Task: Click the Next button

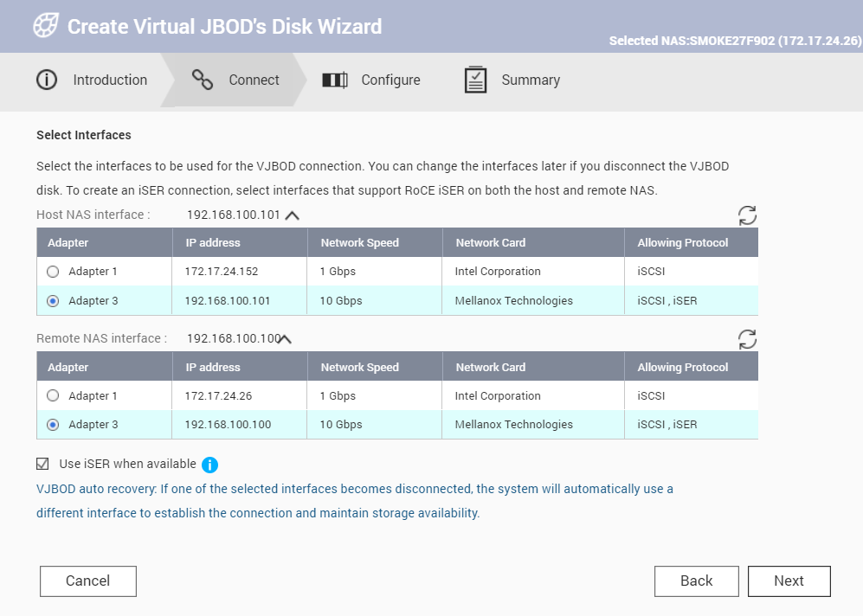Action: coord(789,581)
